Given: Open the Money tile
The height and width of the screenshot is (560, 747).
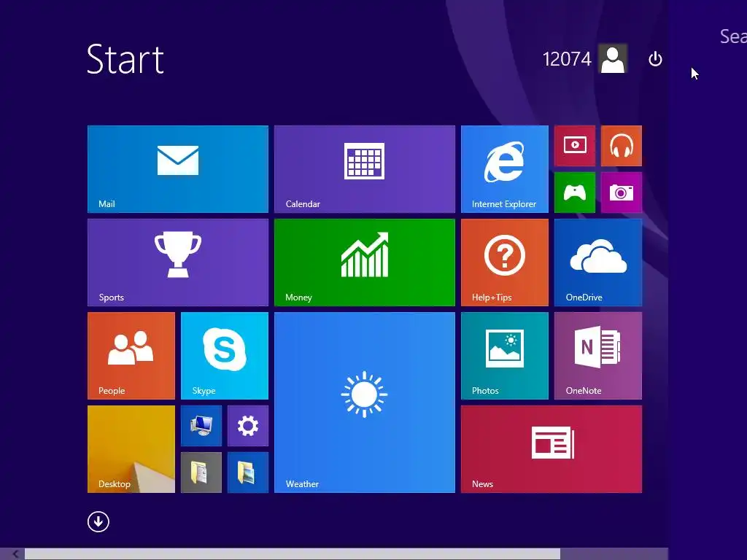Looking at the screenshot, I should [365, 262].
